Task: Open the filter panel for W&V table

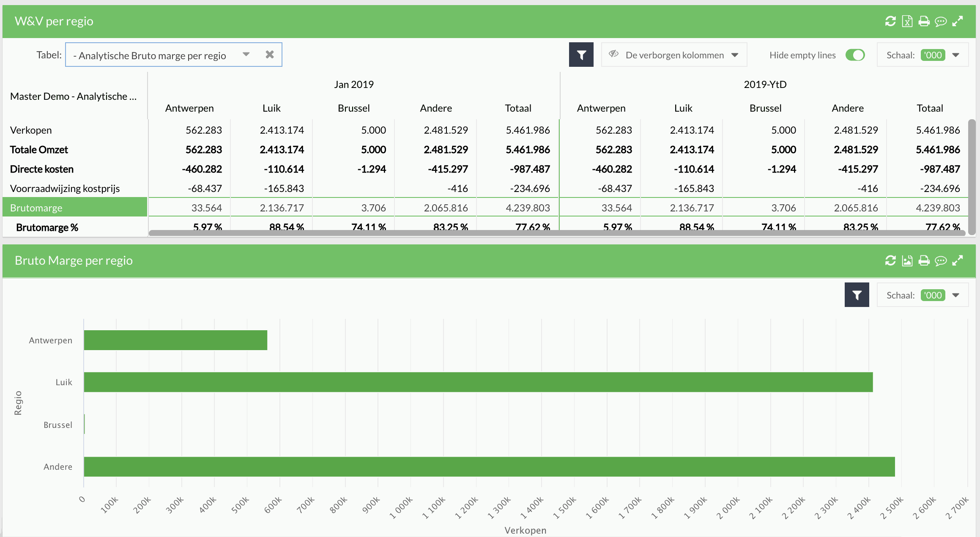Action: click(x=581, y=54)
